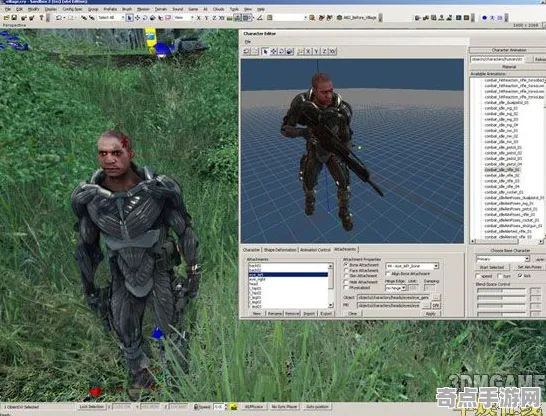The height and width of the screenshot is (416, 546).
Task: Click the Apply button in Attachment Properties
Action: point(430,314)
